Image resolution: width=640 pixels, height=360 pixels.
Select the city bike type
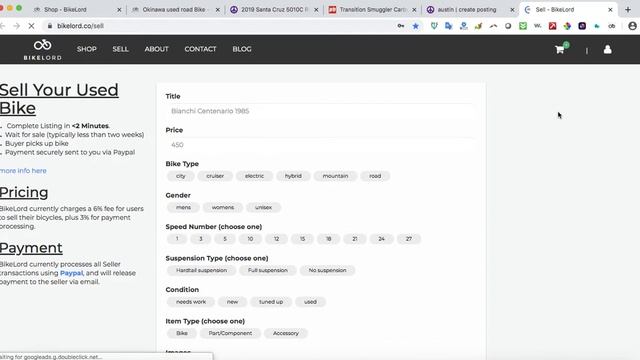[180, 176]
